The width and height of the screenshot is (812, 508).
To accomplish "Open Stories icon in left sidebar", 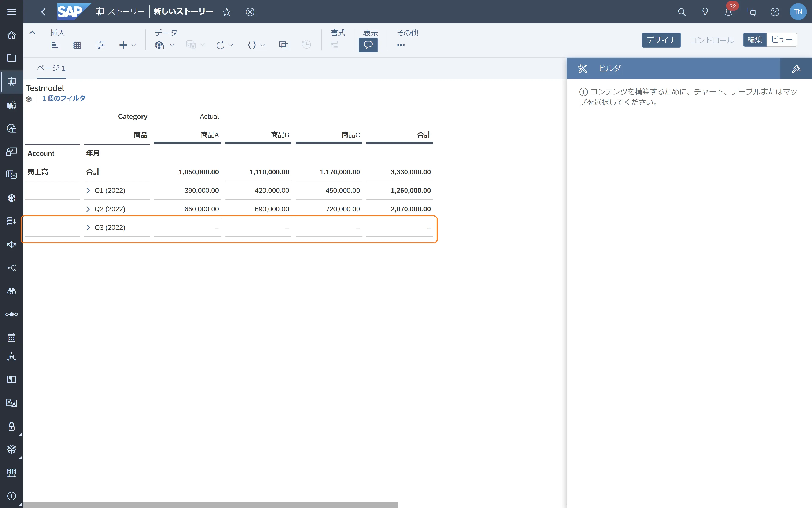I will (11, 81).
